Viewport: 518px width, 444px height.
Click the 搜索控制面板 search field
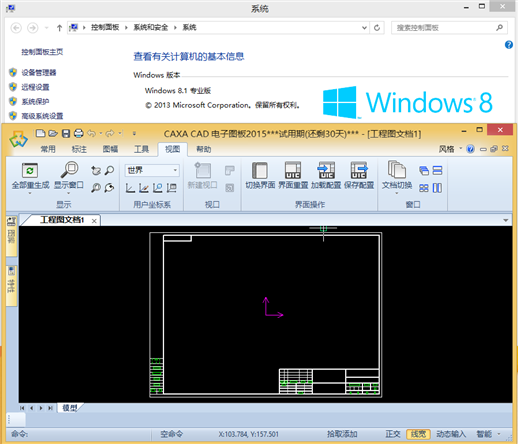449,28
